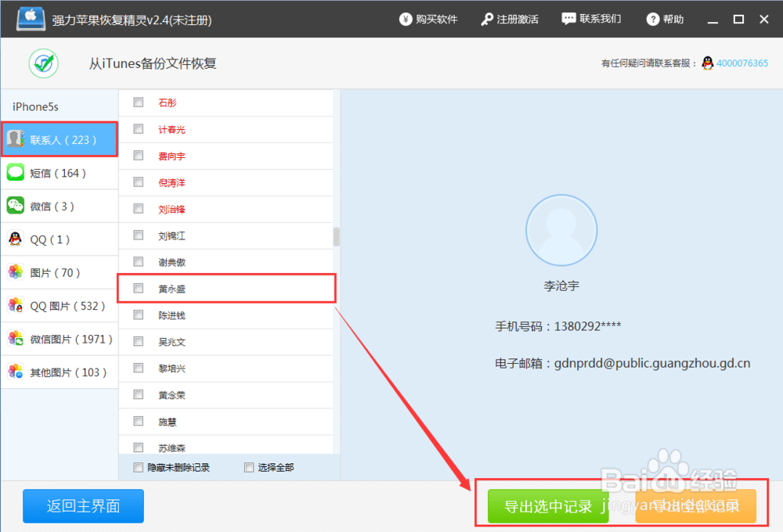This screenshot has width=783, height=532.
Task: Open 注册激活 from the title bar
Action: click(510, 20)
